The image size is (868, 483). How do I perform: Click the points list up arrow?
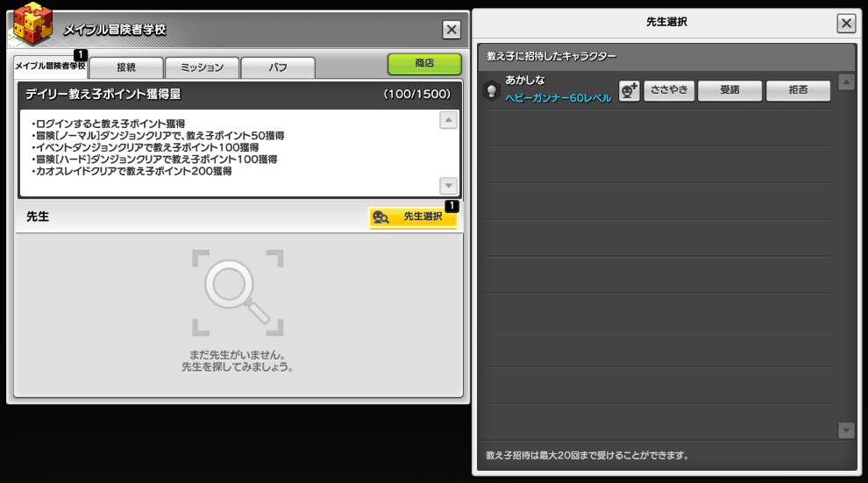(x=448, y=120)
